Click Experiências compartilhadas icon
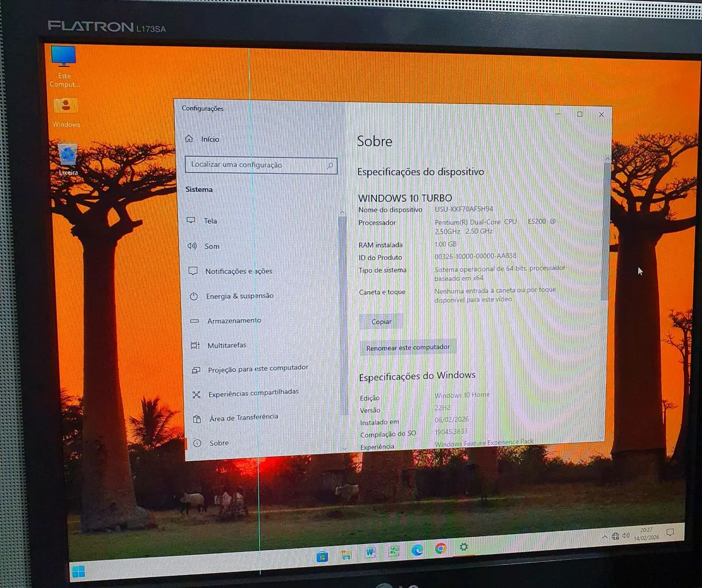Screen dimensions: 702x588 (x=196, y=394)
